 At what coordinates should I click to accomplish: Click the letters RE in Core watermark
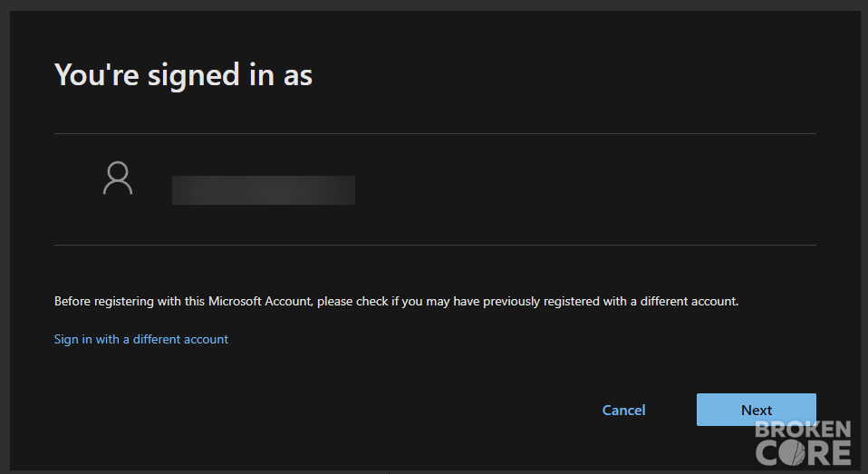829,453
